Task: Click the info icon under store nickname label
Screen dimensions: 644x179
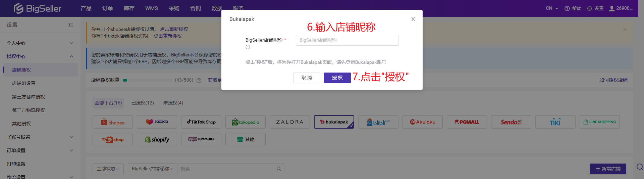Action: (248, 47)
